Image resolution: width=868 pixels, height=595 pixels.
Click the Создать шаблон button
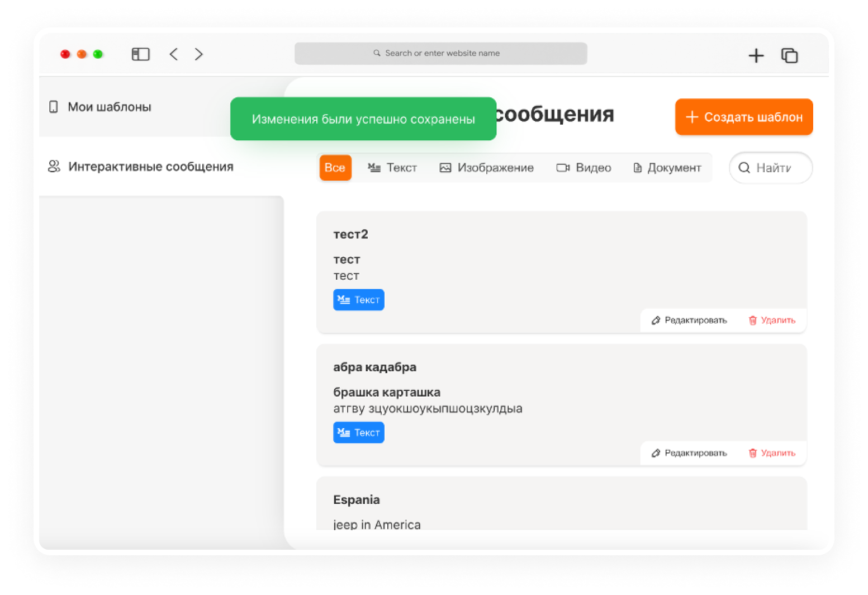[743, 117]
